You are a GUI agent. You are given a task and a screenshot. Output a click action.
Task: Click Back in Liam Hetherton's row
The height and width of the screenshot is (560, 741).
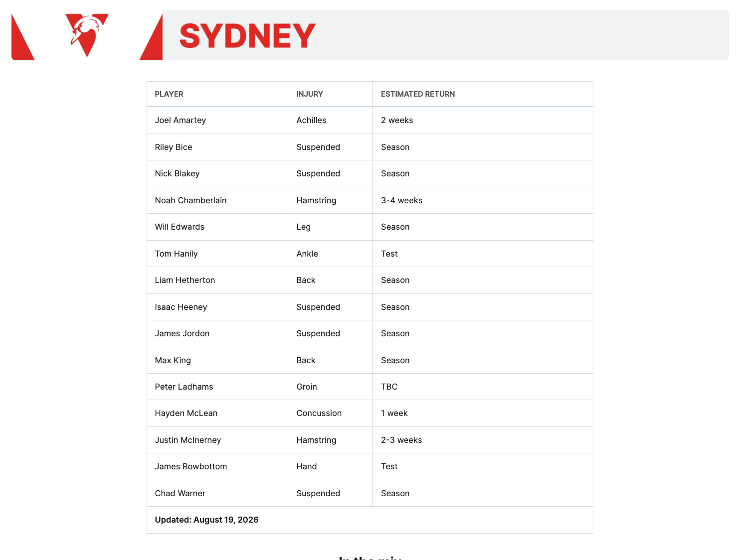click(306, 280)
